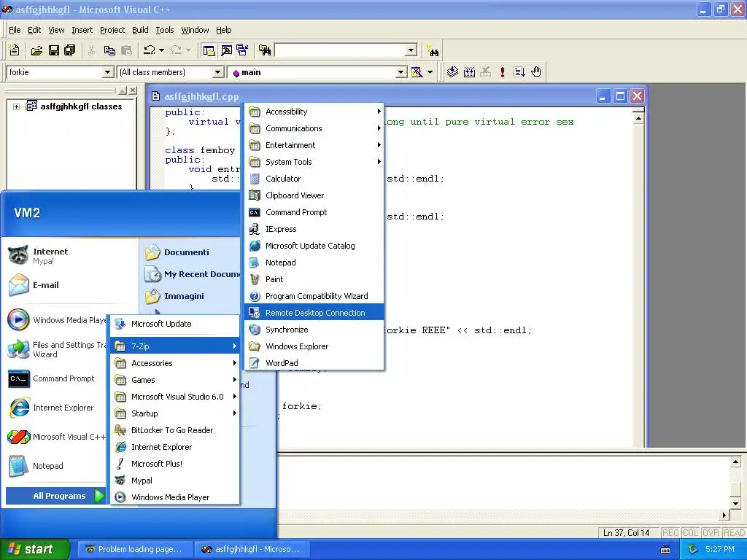Click the red Execute Program exclamation icon
This screenshot has height=560, width=747.
pos(503,72)
